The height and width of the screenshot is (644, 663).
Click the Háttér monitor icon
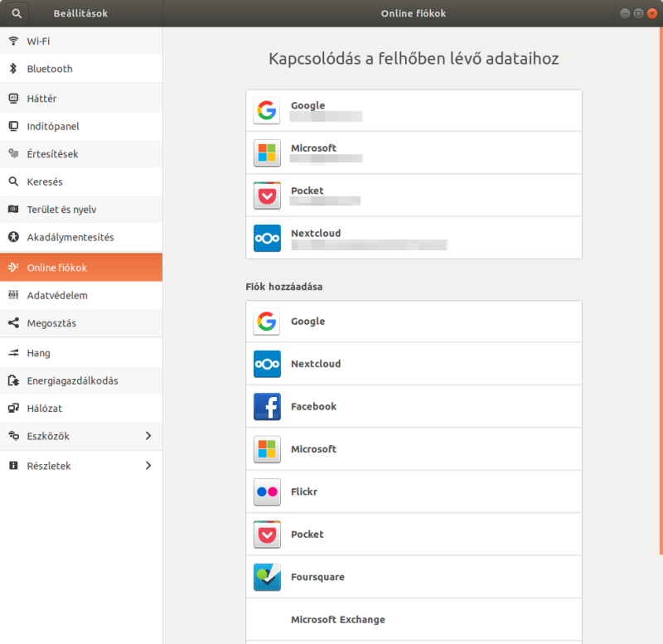(x=13, y=99)
